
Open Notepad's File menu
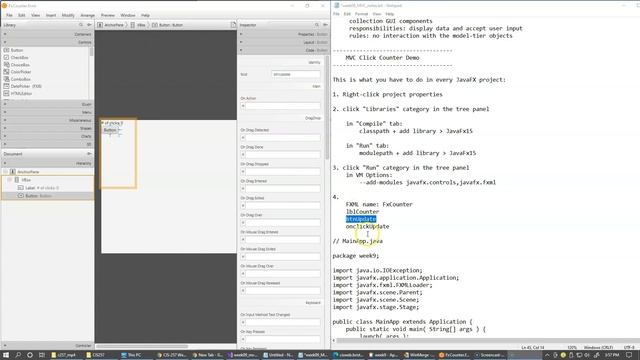pos(336,14)
